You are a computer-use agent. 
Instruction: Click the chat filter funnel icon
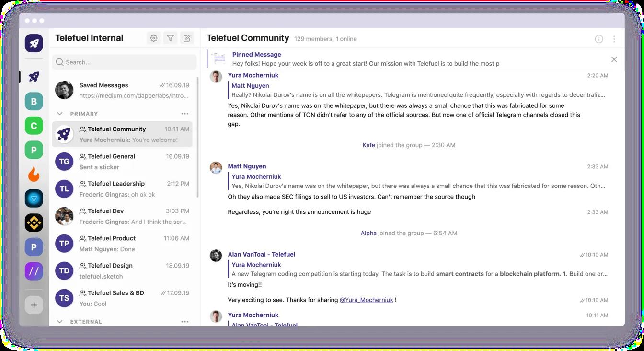pyautogui.click(x=170, y=38)
